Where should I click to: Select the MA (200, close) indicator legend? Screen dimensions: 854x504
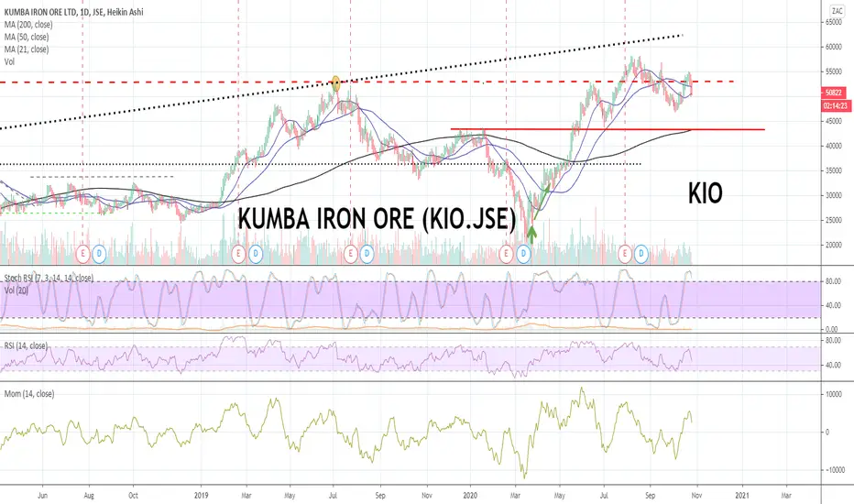28,25
